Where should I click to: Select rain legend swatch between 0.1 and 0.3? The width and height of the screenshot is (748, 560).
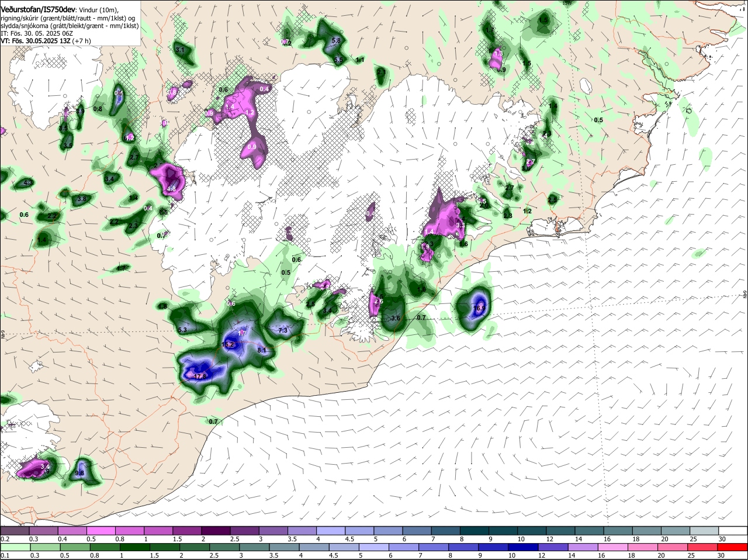[x=15, y=547]
